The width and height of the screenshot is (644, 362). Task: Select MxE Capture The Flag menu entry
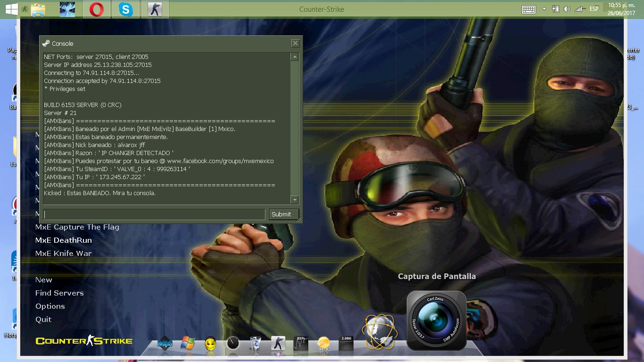click(x=77, y=227)
